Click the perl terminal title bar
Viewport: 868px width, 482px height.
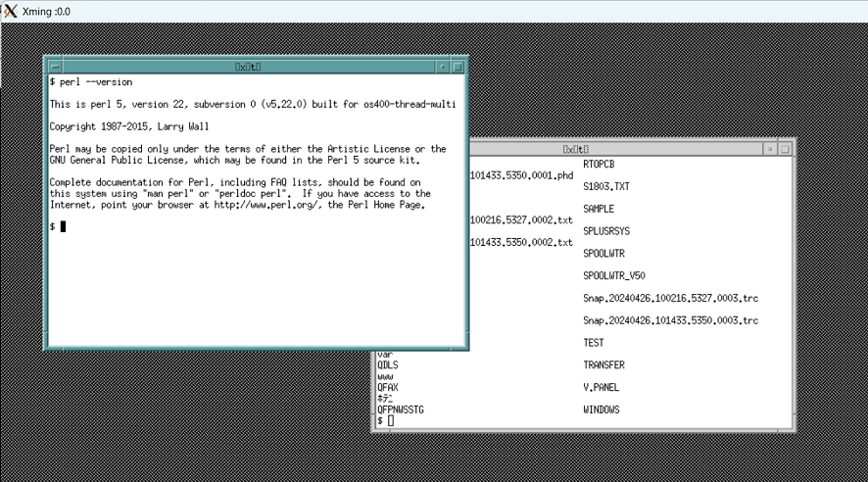pyautogui.click(x=248, y=67)
